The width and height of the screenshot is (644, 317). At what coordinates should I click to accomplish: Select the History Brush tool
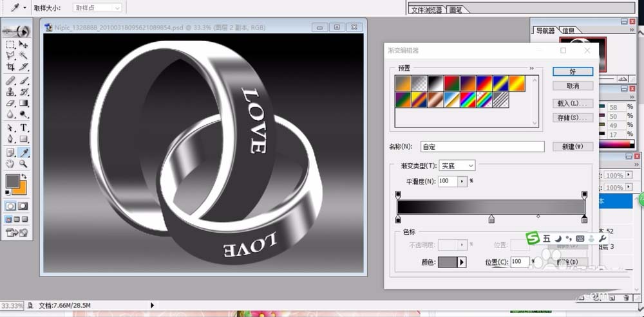coord(23,92)
